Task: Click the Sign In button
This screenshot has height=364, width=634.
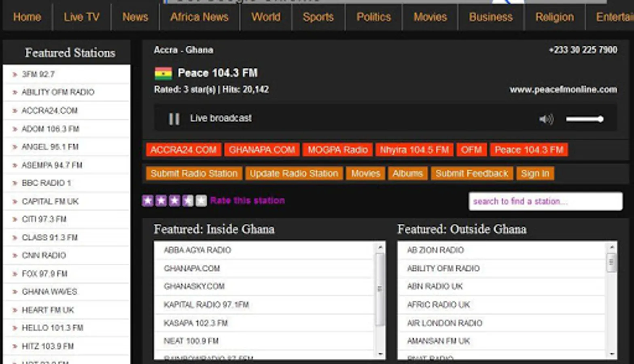Action: click(x=535, y=174)
